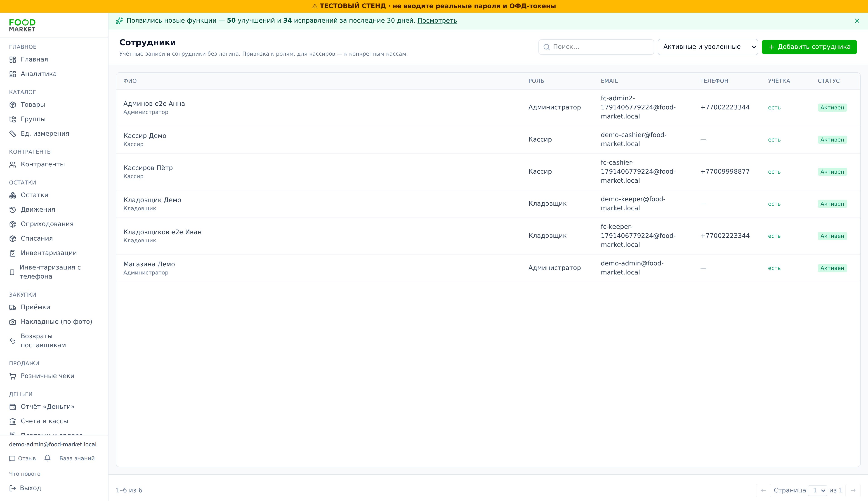Click the Контрагенты people icon
868x501 pixels.
coord(13,165)
